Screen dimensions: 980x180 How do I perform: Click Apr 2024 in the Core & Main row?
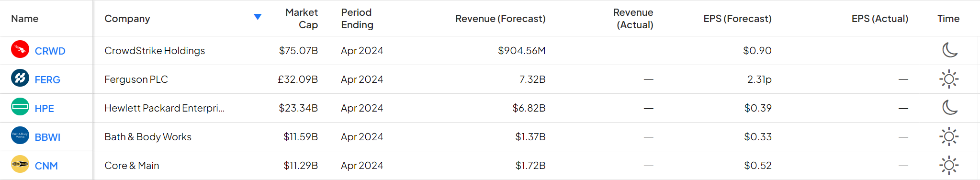pyautogui.click(x=362, y=165)
